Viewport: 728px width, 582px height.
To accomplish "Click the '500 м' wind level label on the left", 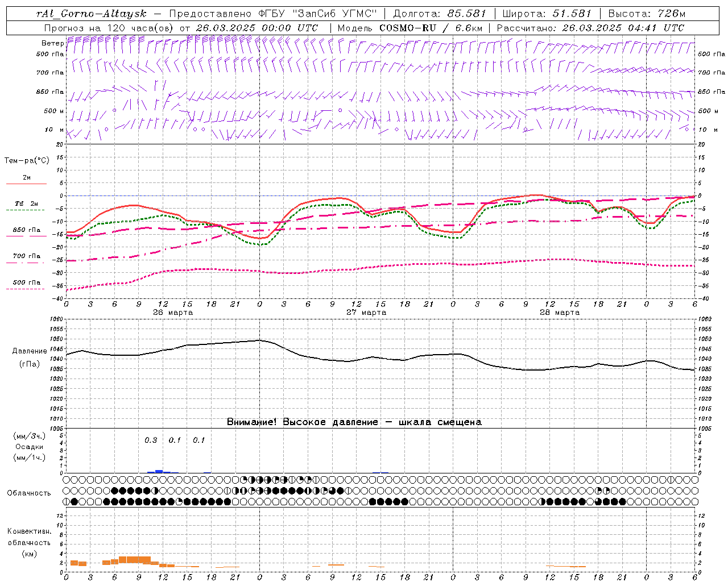I will pos(54,111).
